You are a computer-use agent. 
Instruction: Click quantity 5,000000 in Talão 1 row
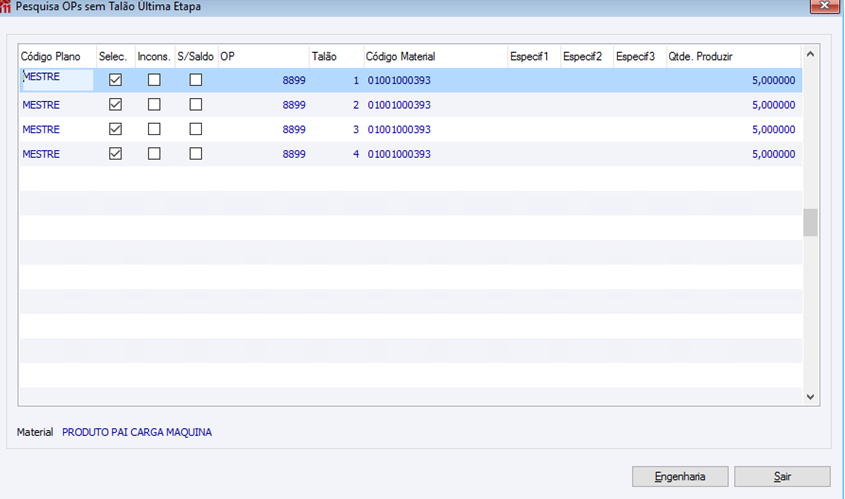(x=773, y=80)
